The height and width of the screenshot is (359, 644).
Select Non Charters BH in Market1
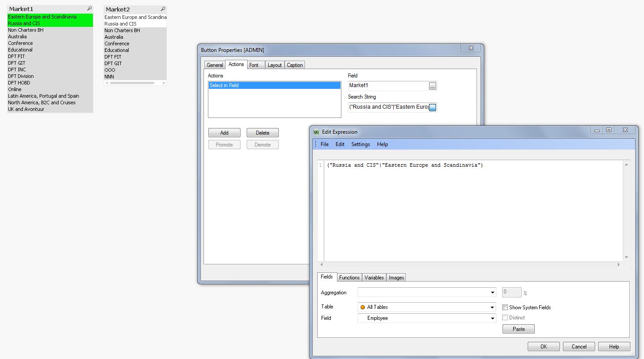tap(50, 30)
